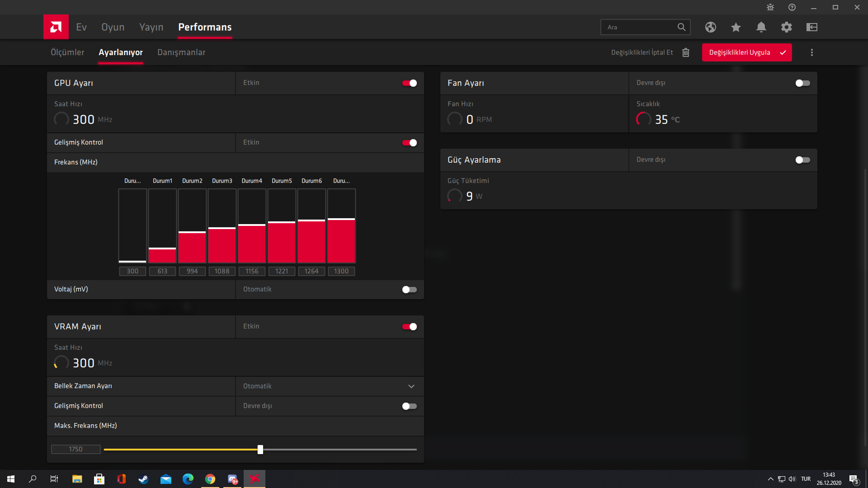Click Değişiklikleri İptal Et link

(642, 52)
